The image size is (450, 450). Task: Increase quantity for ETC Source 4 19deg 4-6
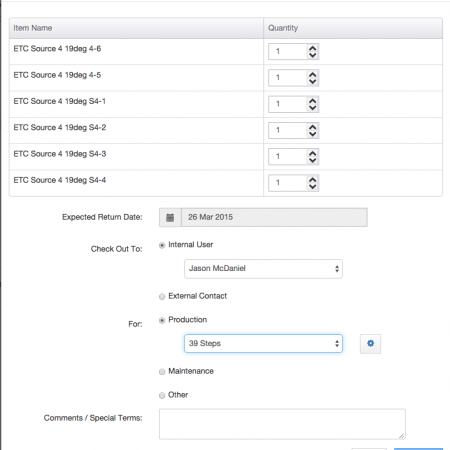click(x=312, y=49)
